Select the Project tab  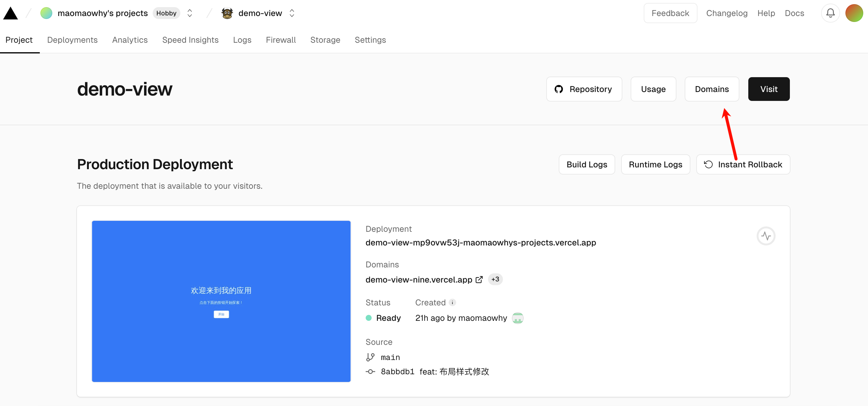coord(19,40)
